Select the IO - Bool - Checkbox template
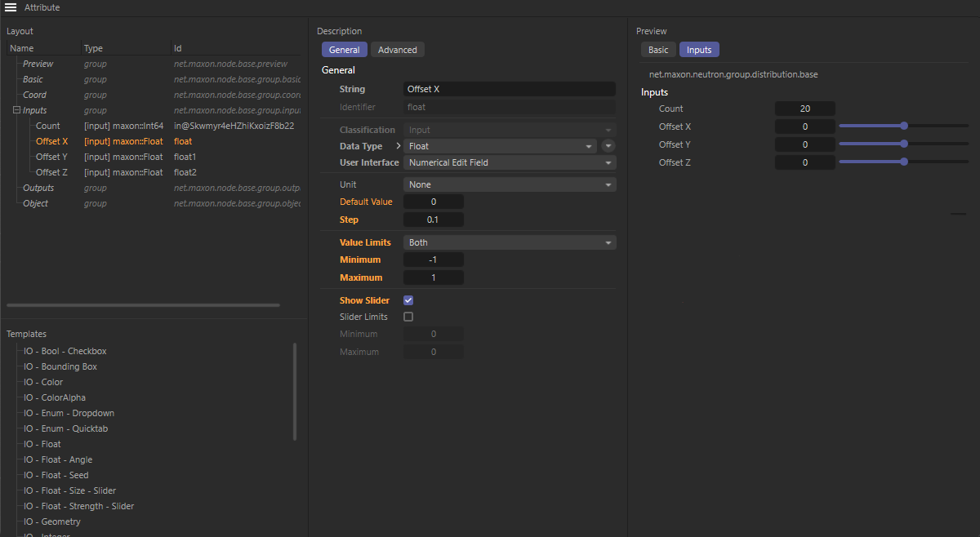 click(x=65, y=351)
